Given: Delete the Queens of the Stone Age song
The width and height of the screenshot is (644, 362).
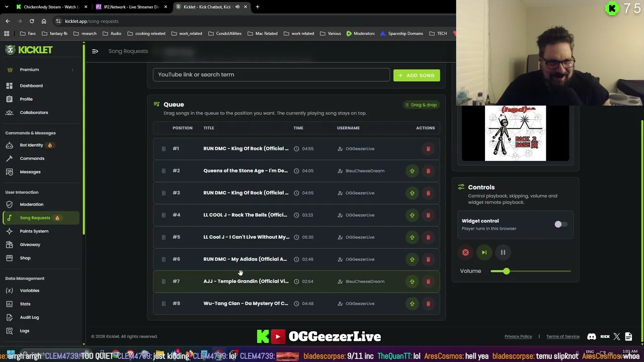Looking at the screenshot, I should pos(428,171).
